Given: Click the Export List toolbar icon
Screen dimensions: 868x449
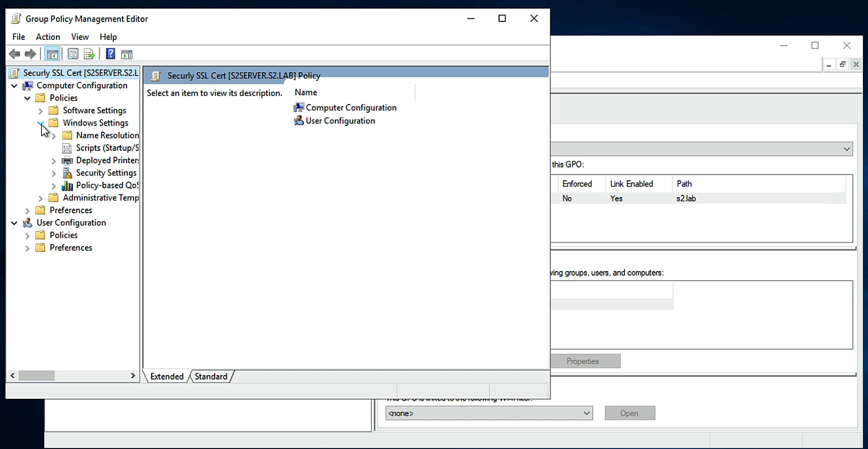Looking at the screenshot, I should (x=89, y=54).
